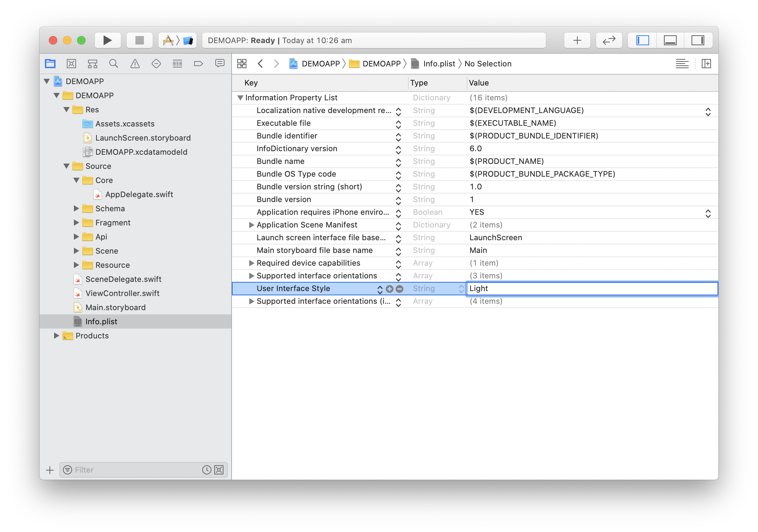Add row below User Interface Style
The width and height of the screenshot is (758, 532).
tap(390, 289)
